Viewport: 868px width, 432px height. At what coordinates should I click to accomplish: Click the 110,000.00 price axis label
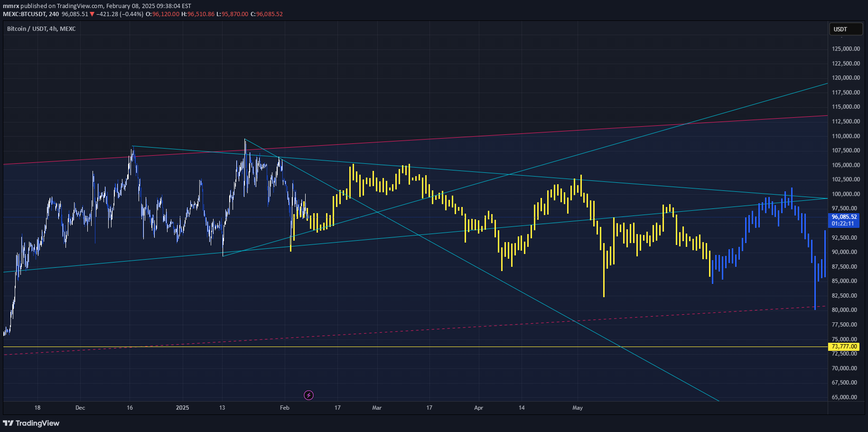pos(846,136)
